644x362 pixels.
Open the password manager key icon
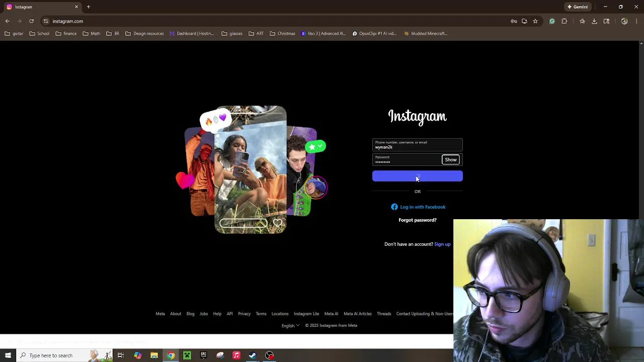(x=514, y=21)
